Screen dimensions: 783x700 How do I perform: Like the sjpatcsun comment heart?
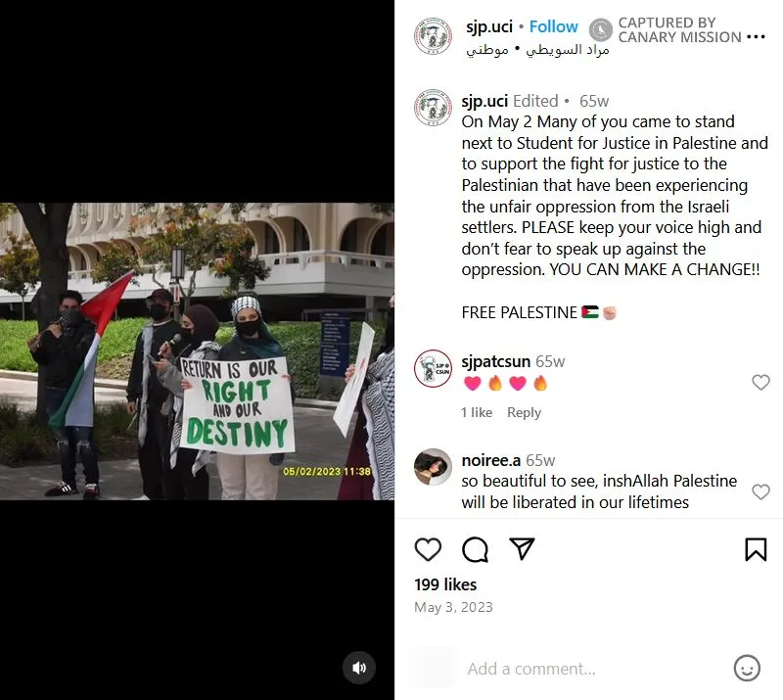760,382
